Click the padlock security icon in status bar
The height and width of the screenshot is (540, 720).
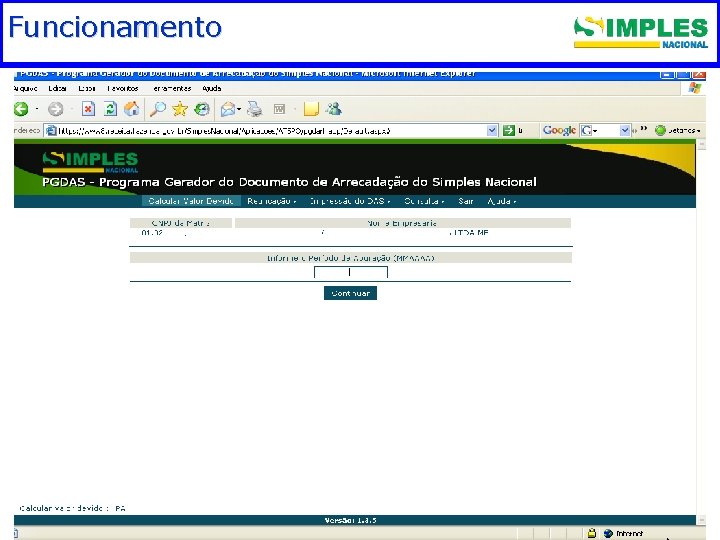click(x=591, y=533)
